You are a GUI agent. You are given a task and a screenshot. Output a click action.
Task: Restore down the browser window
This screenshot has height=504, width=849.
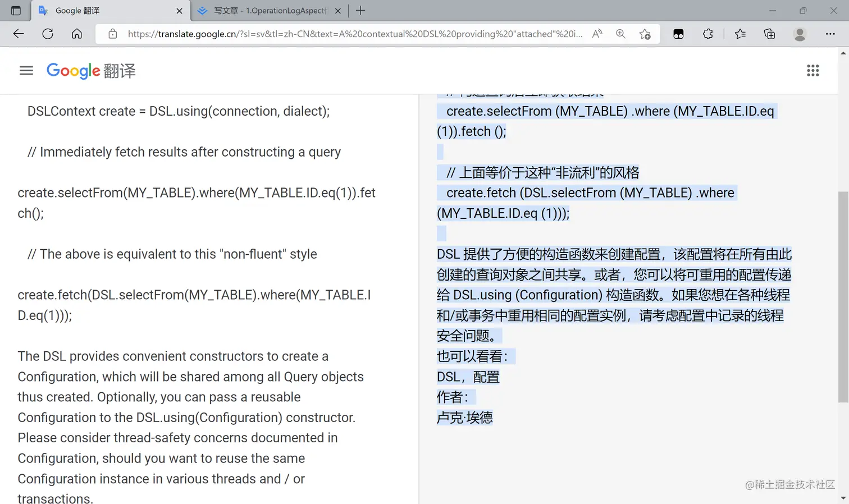click(x=803, y=11)
